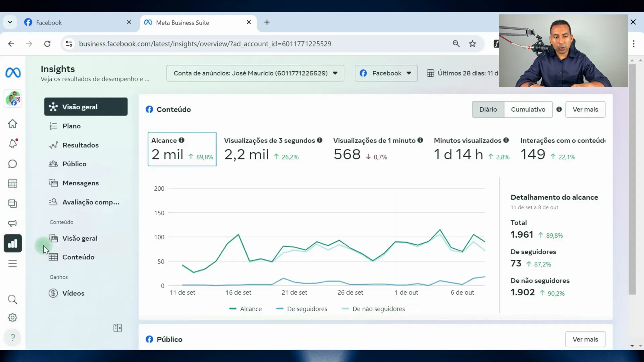Image resolution: width=644 pixels, height=362 pixels.
Task: Click browser zoom magnifier in address bar
Action: coord(456,44)
